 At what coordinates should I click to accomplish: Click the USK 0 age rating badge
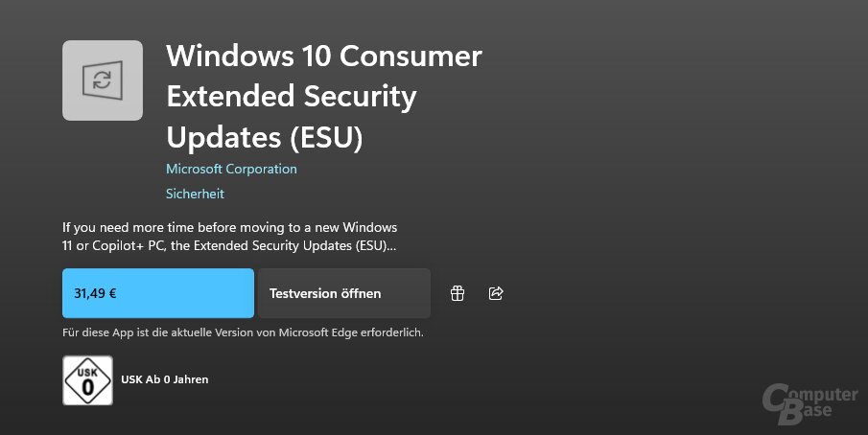coord(87,379)
